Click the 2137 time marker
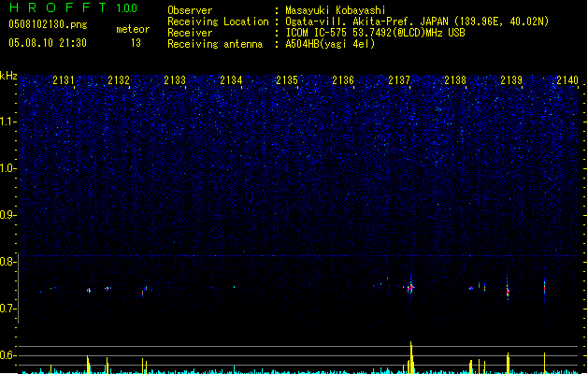 (x=399, y=80)
